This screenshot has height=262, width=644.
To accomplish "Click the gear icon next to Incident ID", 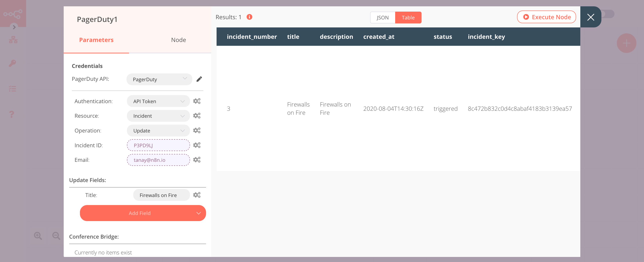I will coord(197,145).
